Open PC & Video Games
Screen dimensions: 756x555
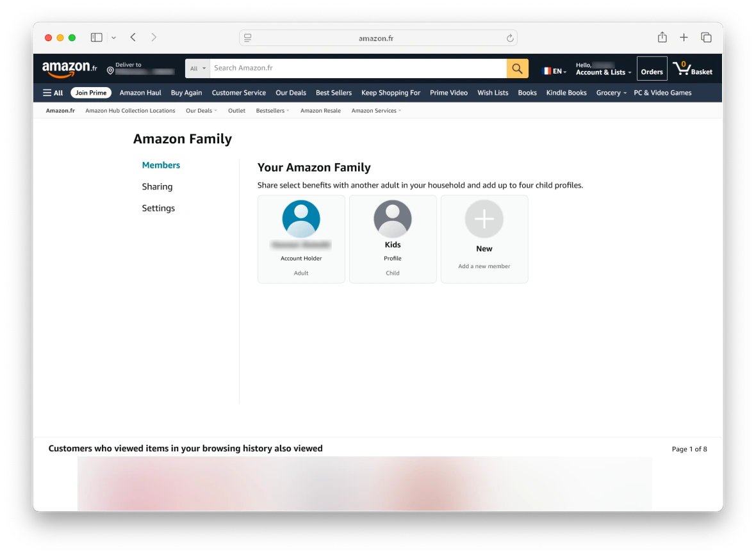(x=662, y=92)
